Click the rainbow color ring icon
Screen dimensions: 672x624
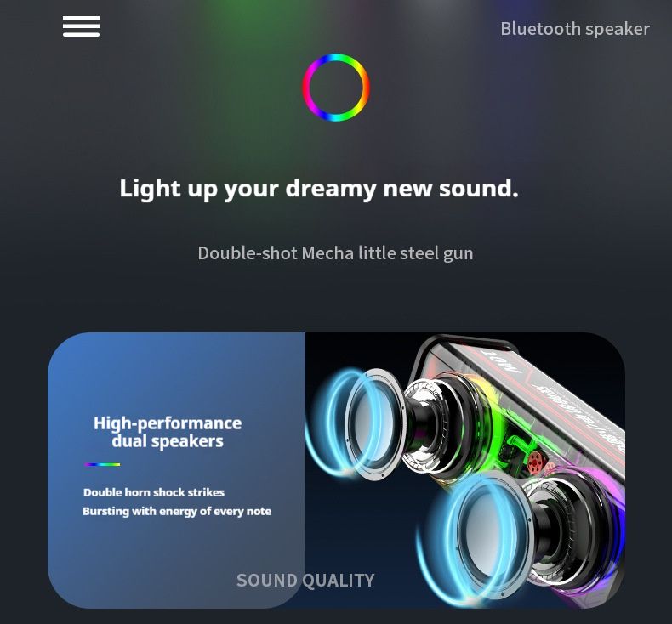tap(336, 88)
